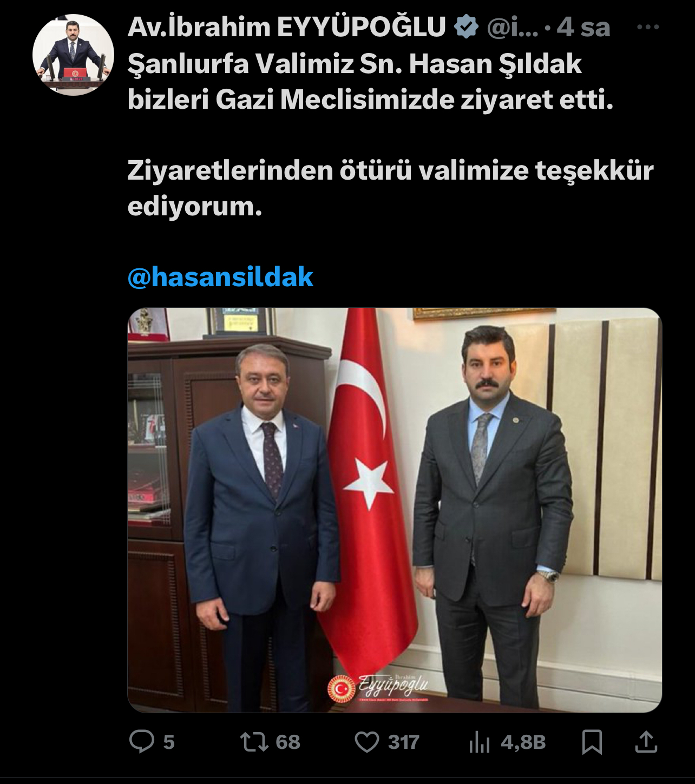Open the reply comments icon
Viewport: 695px width, 784px height.
[x=142, y=742]
